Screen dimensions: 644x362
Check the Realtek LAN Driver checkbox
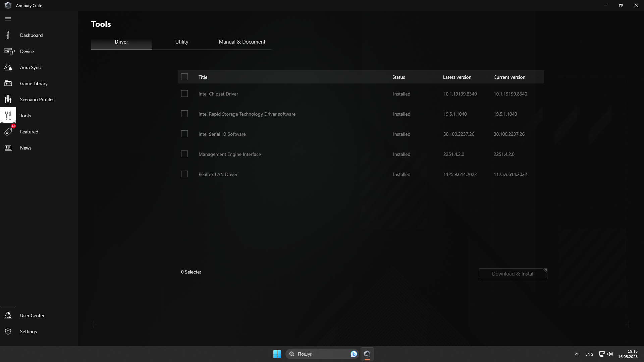(x=184, y=174)
